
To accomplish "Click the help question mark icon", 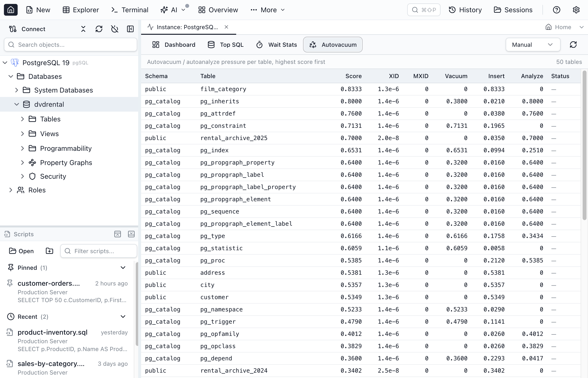I will coord(556,10).
